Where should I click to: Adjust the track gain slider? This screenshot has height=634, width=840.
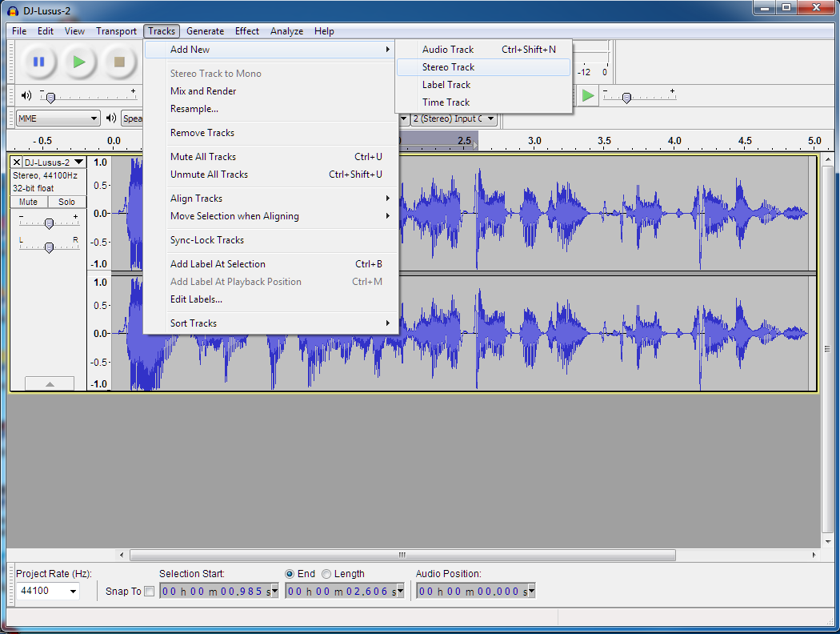pyautogui.click(x=49, y=222)
